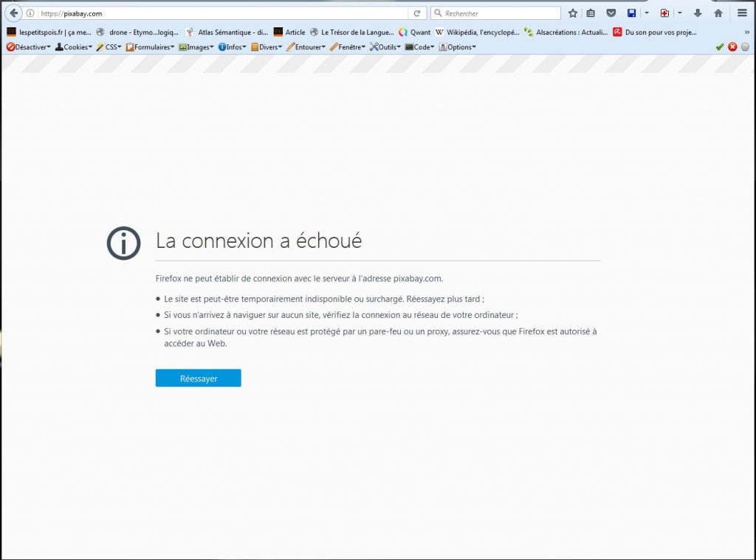Open Fenêtre dropdown menu
Screen dimensions: 756x560
click(348, 46)
